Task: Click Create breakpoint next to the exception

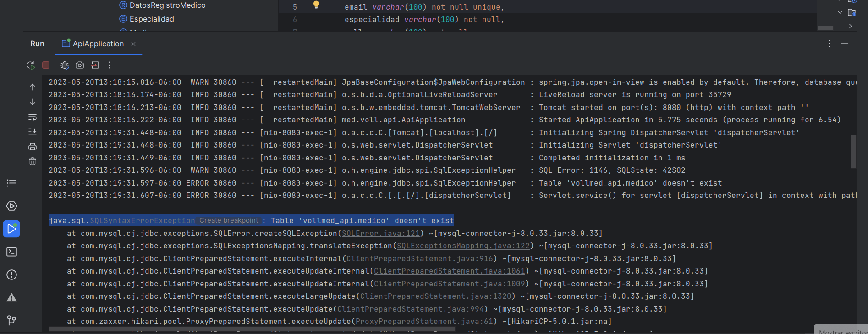Action: point(229,220)
